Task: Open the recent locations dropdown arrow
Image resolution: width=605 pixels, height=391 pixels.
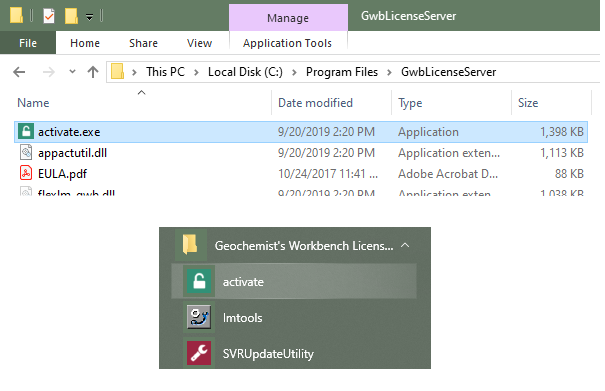Action: (72, 71)
